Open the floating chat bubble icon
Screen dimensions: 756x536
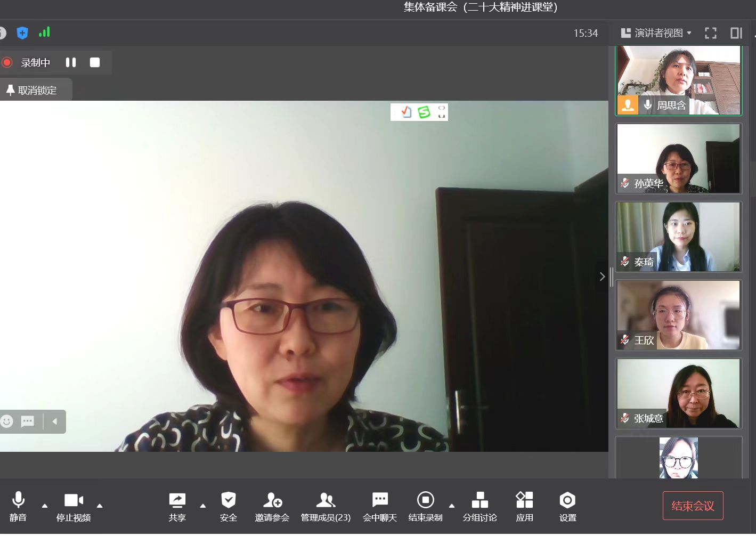28,421
